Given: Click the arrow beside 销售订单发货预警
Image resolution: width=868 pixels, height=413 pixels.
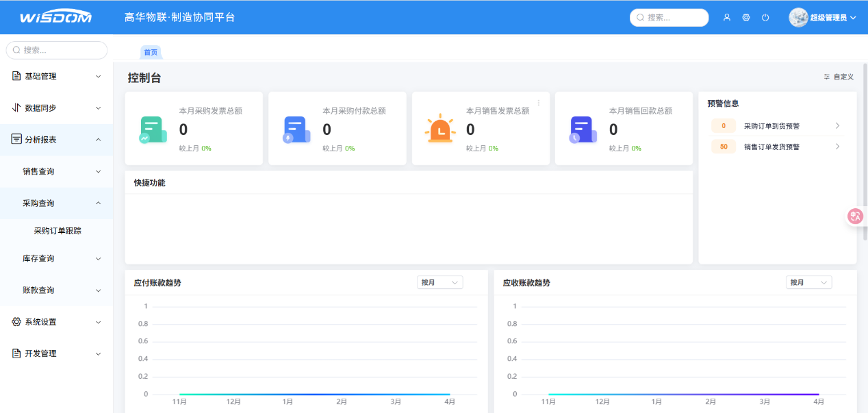Looking at the screenshot, I should [x=837, y=147].
